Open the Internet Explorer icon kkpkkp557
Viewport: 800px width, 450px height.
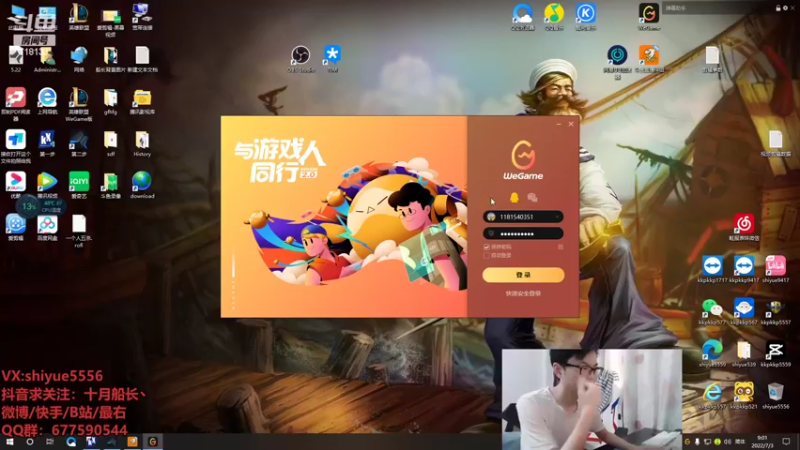tap(712, 396)
